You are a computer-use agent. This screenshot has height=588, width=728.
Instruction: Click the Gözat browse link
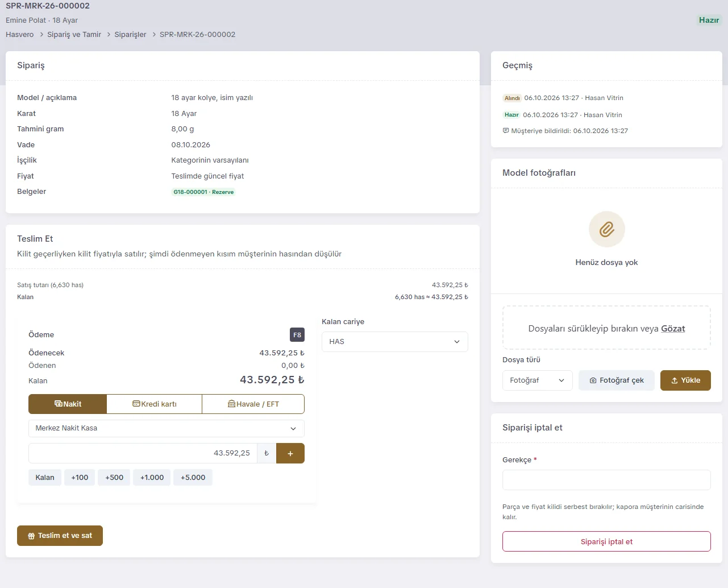(x=673, y=329)
